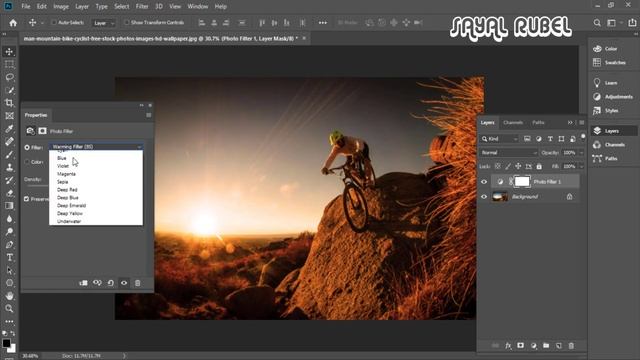This screenshot has height=360, width=640.
Task: Open Properties panel menu
Action: click(149, 115)
